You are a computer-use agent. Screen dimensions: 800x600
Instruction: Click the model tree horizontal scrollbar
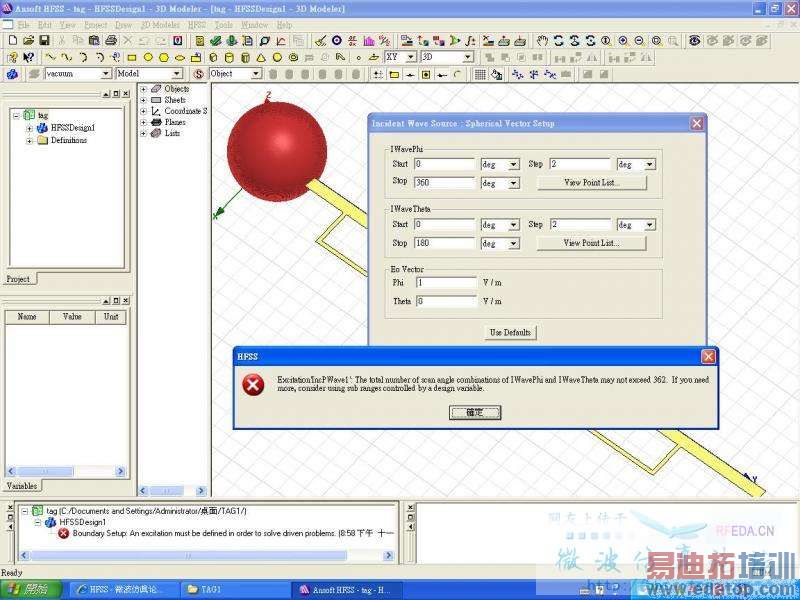click(x=172, y=491)
